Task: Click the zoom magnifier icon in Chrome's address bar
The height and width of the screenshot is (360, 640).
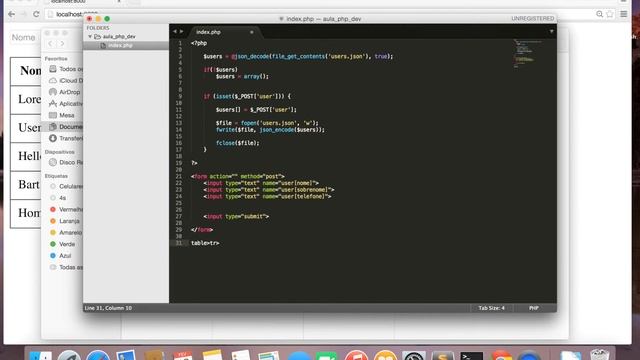Action: click(x=599, y=14)
